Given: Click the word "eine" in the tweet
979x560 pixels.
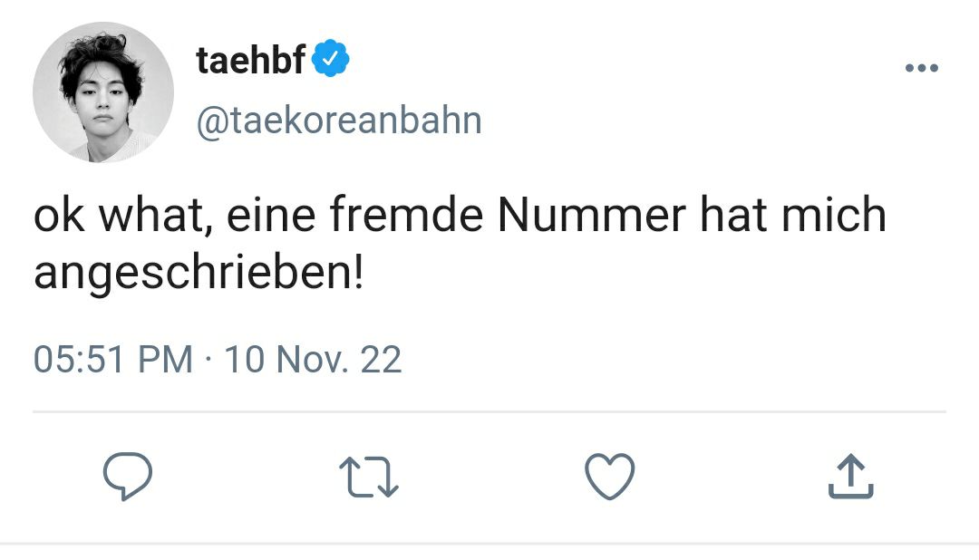Looking at the screenshot, I should [x=271, y=214].
